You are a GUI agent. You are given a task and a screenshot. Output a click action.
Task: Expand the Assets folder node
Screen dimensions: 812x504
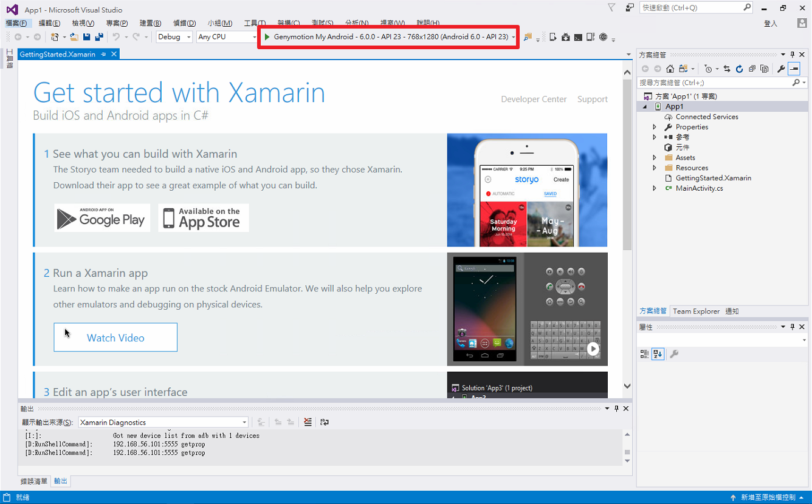pyautogui.click(x=655, y=158)
